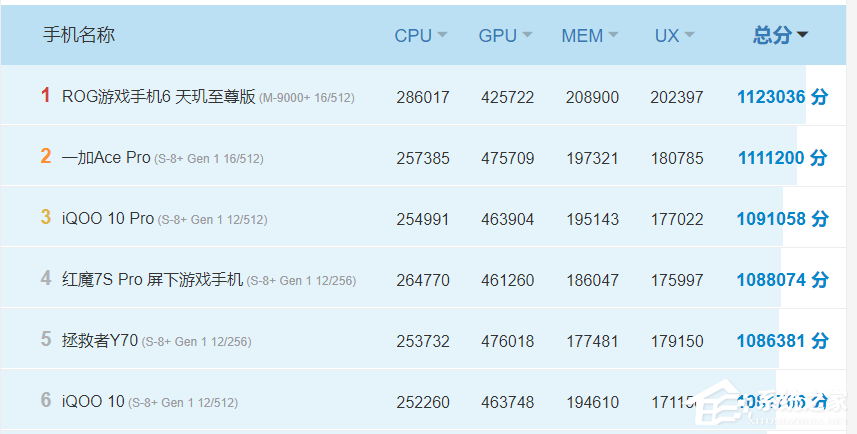
Task: Click GPU score 461260
Action: [508, 280]
